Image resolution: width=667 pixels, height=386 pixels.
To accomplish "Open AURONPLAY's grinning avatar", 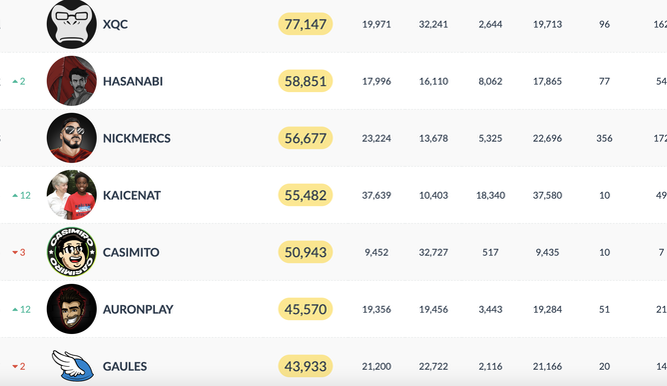I will (71, 309).
